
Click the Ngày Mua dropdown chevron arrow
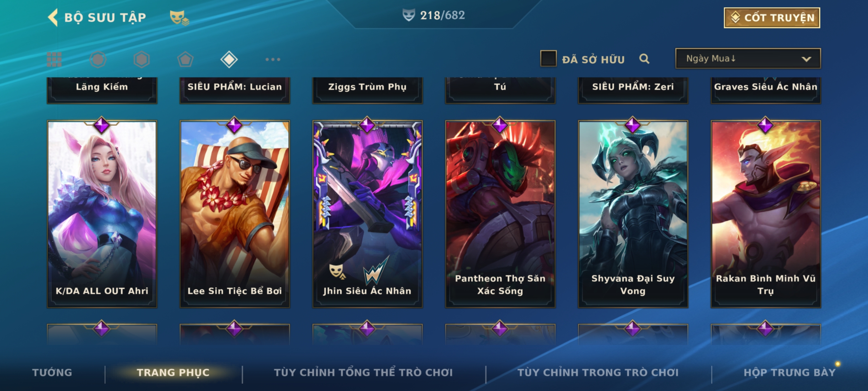pyautogui.click(x=806, y=59)
